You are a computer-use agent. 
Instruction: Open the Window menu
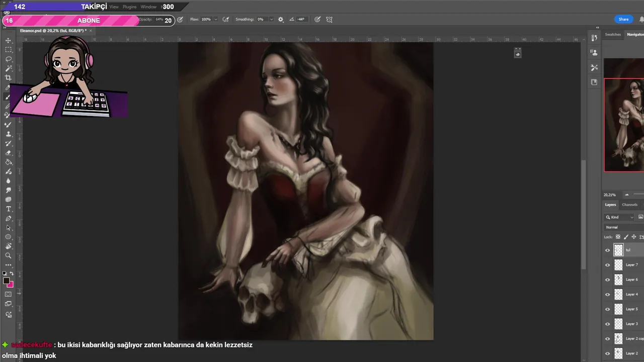tap(148, 7)
